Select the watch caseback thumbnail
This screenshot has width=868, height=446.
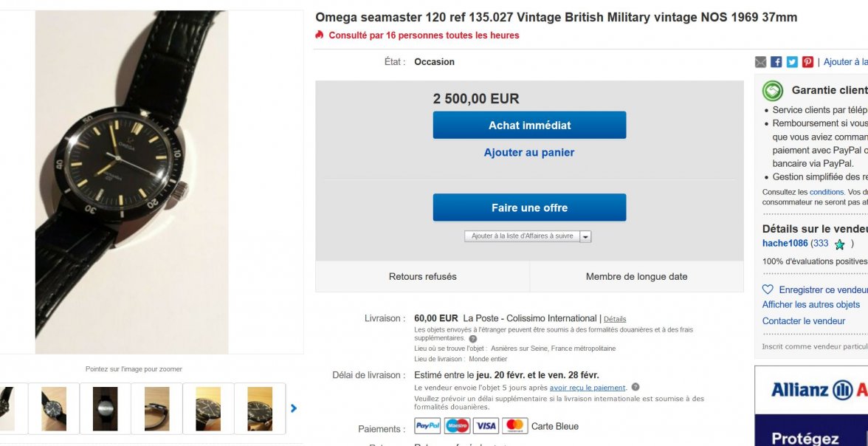(105, 408)
